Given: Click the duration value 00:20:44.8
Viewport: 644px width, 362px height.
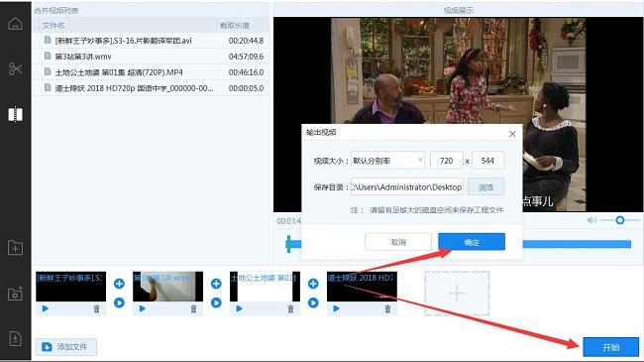Looking at the screenshot, I should coord(246,41).
